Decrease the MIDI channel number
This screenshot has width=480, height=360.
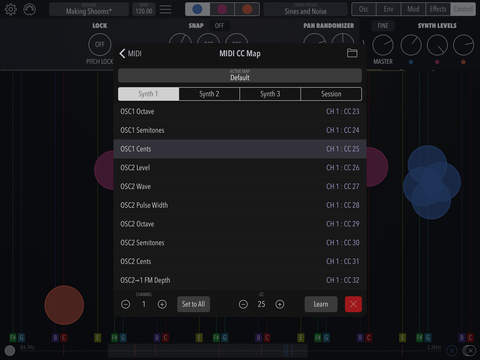(126, 304)
